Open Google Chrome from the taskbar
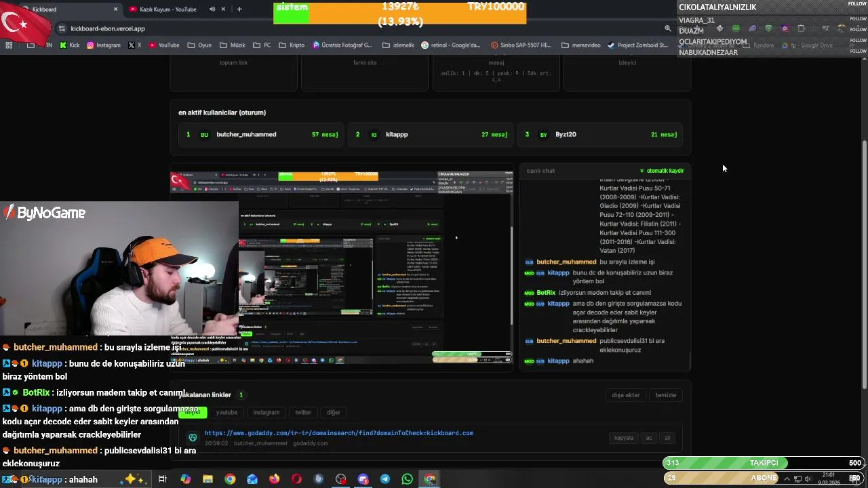Viewport: 868px width, 488px height. pos(230,479)
